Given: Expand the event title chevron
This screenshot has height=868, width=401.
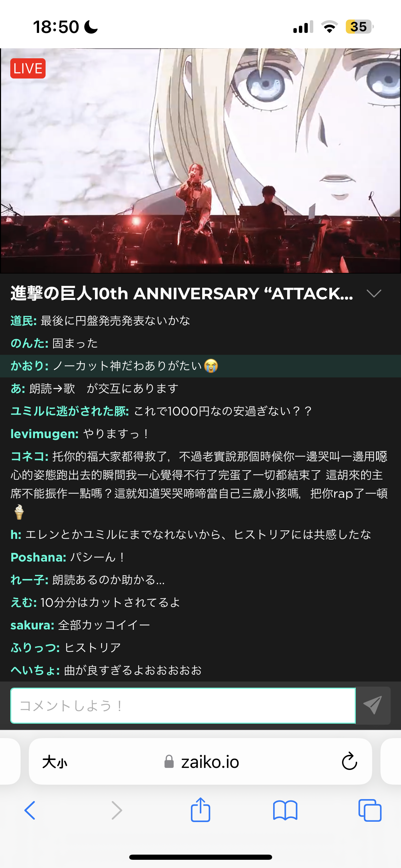Looking at the screenshot, I should pyautogui.click(x=374, y=293).
